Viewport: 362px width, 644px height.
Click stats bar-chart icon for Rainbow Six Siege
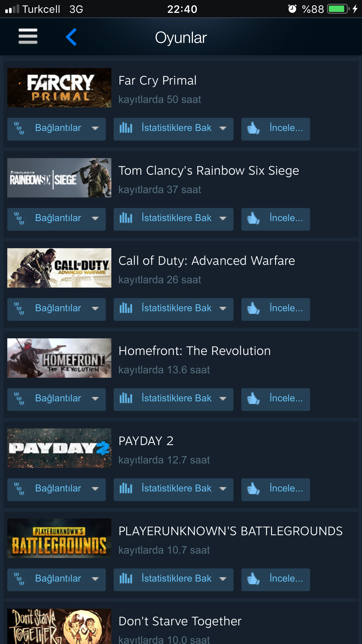(x=126, y=218)
